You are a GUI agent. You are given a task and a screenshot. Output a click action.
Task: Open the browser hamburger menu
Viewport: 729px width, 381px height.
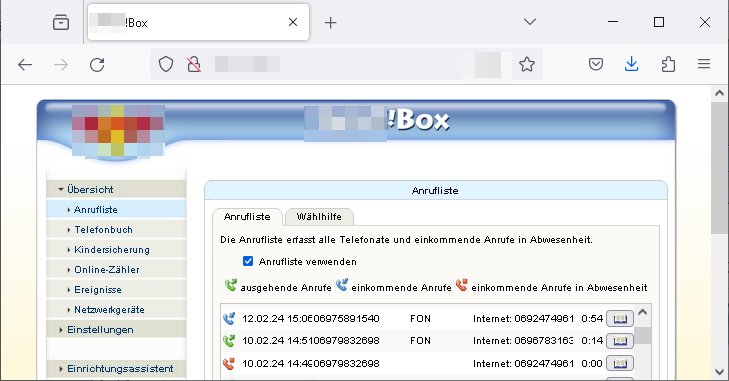point(704,64)
